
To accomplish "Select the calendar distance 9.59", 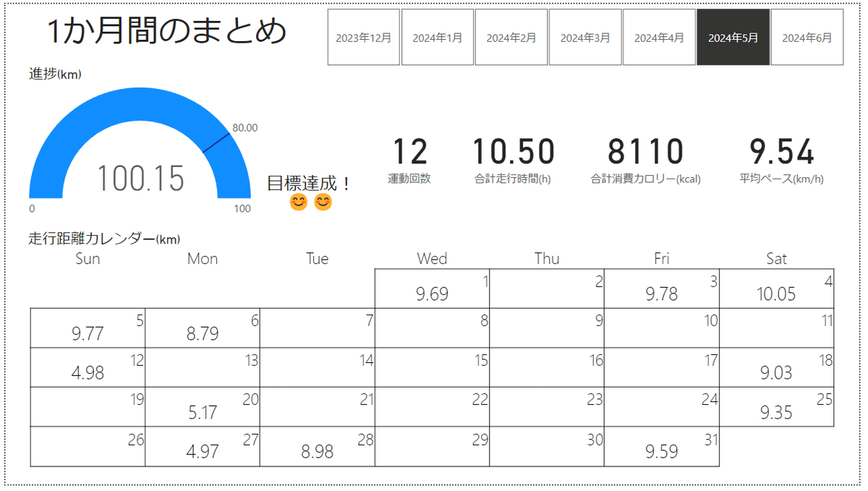I will 662,453.
